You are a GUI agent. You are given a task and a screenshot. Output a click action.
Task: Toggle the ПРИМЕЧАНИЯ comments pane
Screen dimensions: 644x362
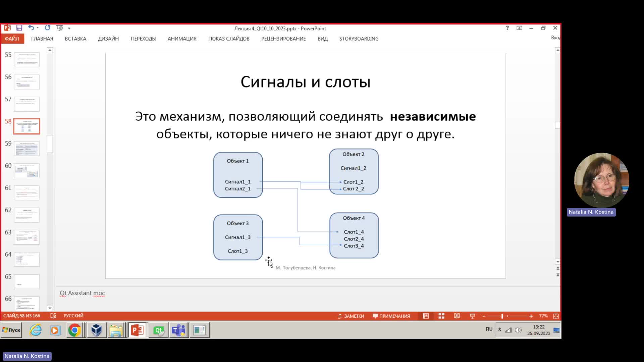pyautogui.click(x=391, y=316)
